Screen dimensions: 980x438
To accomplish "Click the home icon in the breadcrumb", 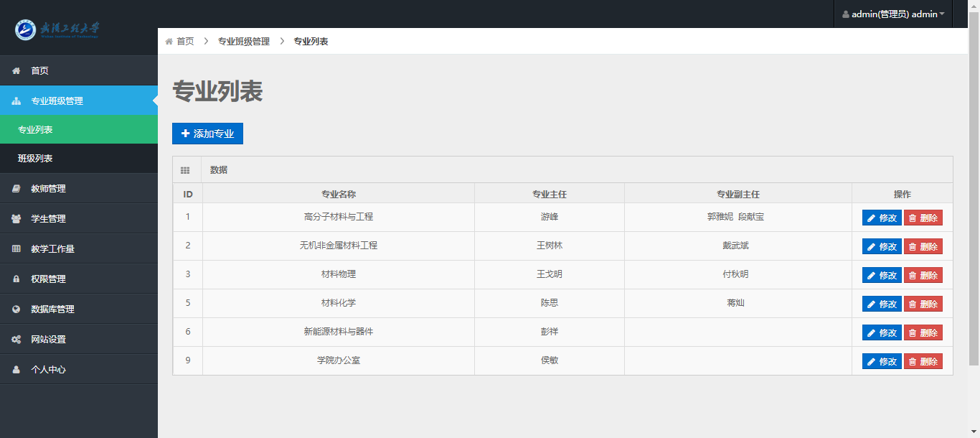I will click(169, 42).
